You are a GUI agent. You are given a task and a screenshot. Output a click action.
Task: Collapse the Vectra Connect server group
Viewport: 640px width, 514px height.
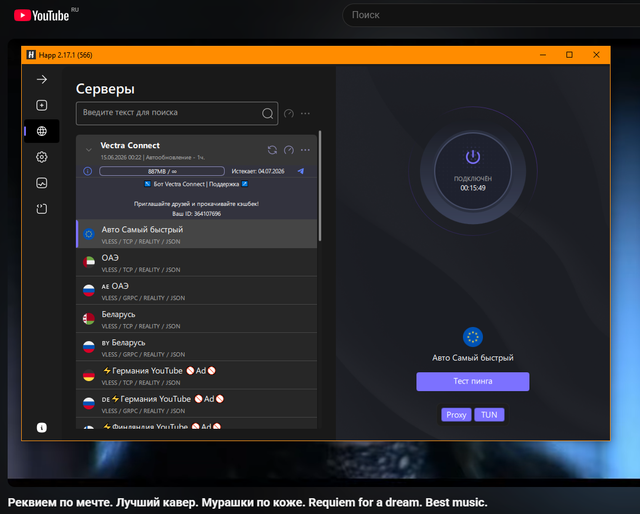pyautogui.click(x=89, y=150)
